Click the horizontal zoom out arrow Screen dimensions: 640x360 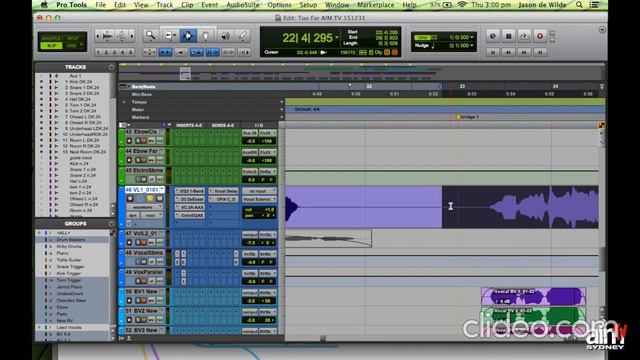[97, 36]
